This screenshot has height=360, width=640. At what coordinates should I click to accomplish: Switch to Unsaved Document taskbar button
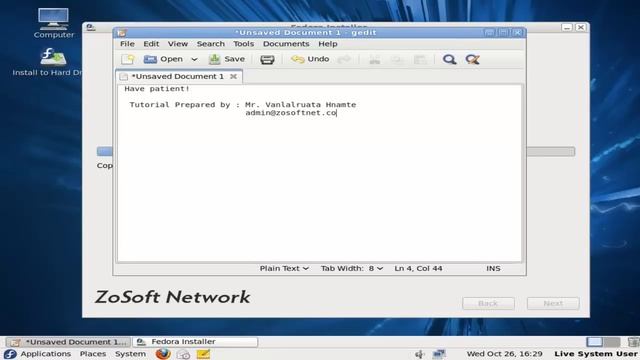tap(69, 342)
